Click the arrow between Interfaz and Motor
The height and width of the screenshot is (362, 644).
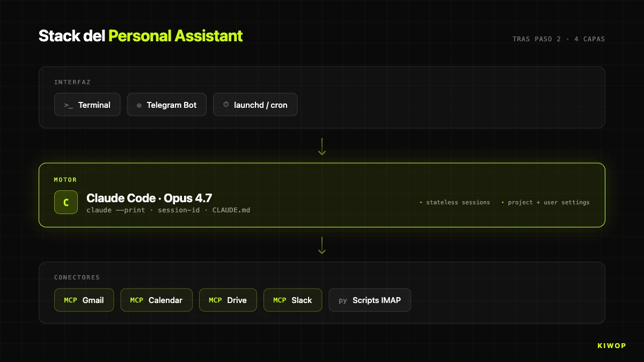pyautogui.click(x=322, y=146)
